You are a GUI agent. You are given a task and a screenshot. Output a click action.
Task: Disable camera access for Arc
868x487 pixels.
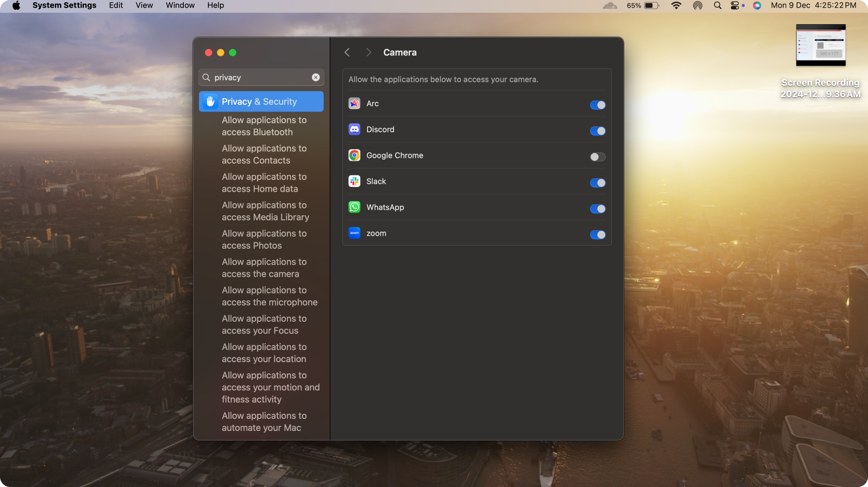[x=598, y=105]
